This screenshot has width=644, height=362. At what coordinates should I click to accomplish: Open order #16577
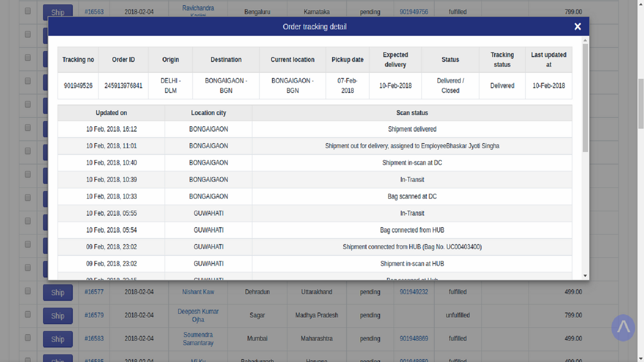94,292
